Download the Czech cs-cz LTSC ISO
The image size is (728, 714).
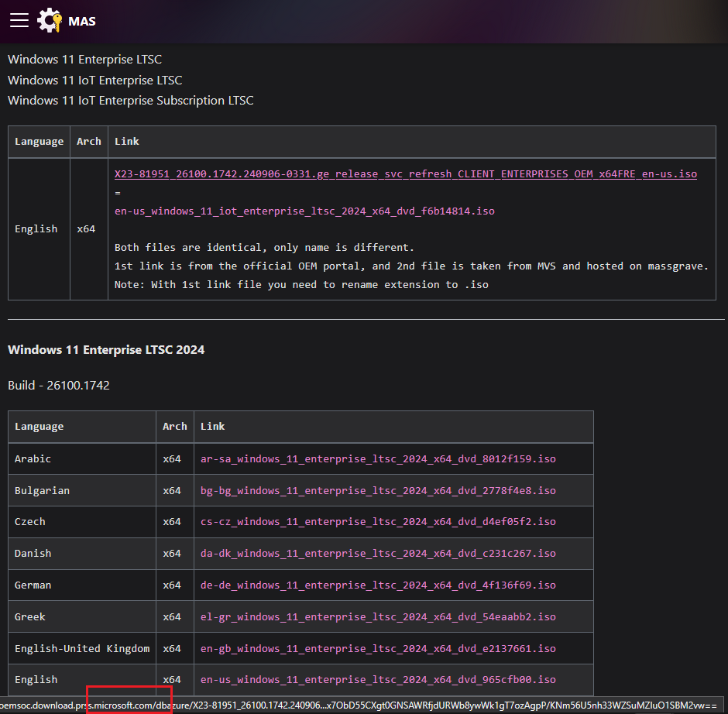(x=378, y=522)
